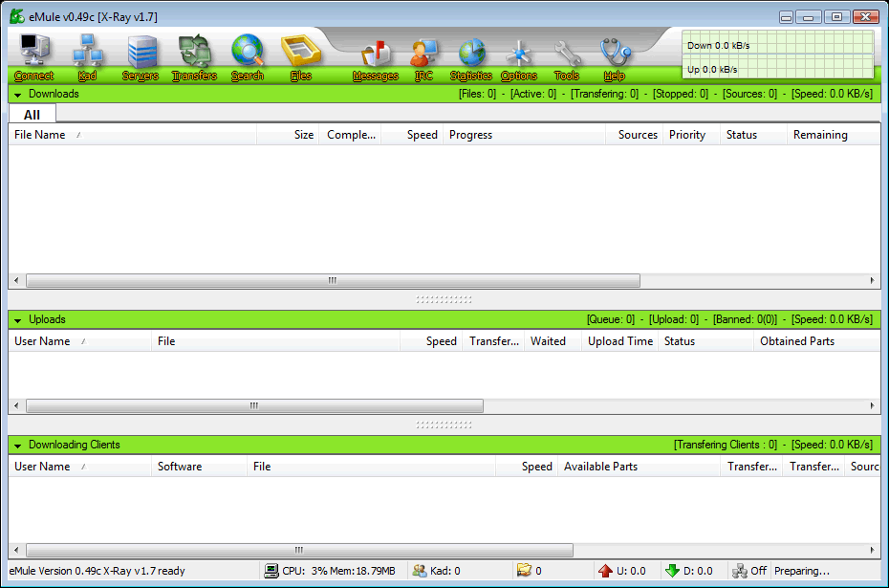Click the CPU monitor status icon
Screen dimensions: 889x588
pyautogui.click(x=271, y=571)
